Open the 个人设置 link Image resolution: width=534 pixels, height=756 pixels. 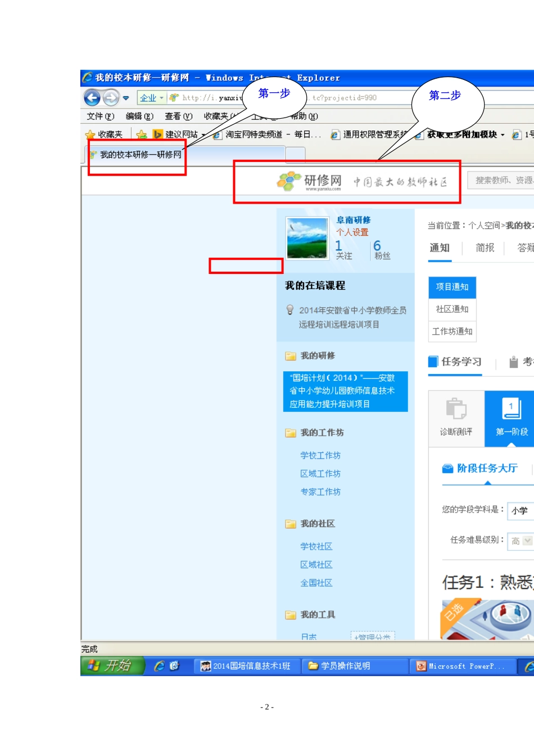click(x=352, y=232)
